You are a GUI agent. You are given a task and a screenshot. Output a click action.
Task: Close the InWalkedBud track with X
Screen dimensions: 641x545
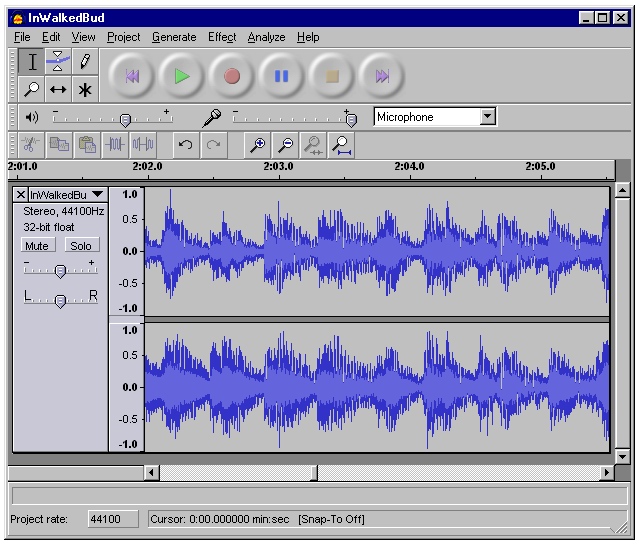[21, 195]
